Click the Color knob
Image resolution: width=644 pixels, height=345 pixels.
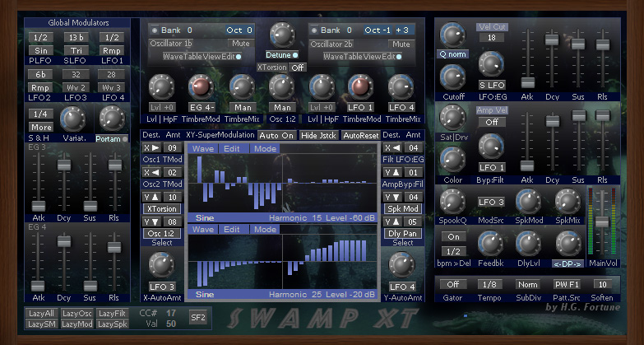[x=453, y=160]
